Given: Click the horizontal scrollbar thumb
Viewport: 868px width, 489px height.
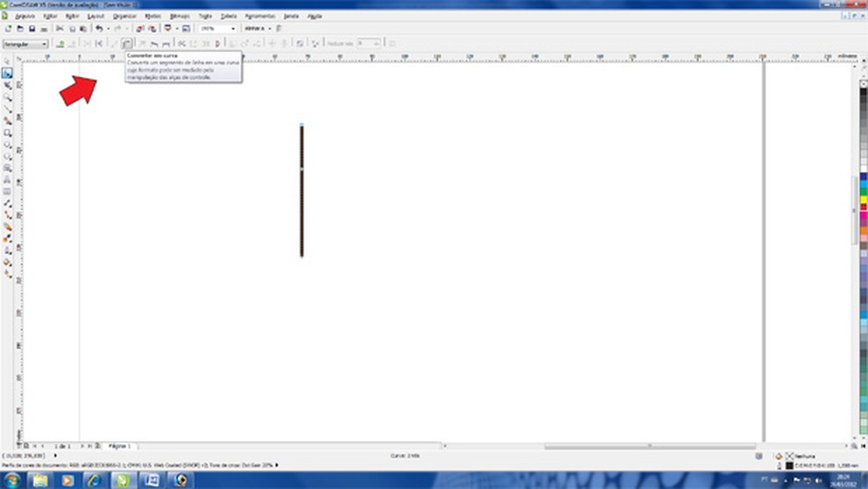Looking at the screenshot, I should coord(650,446).
